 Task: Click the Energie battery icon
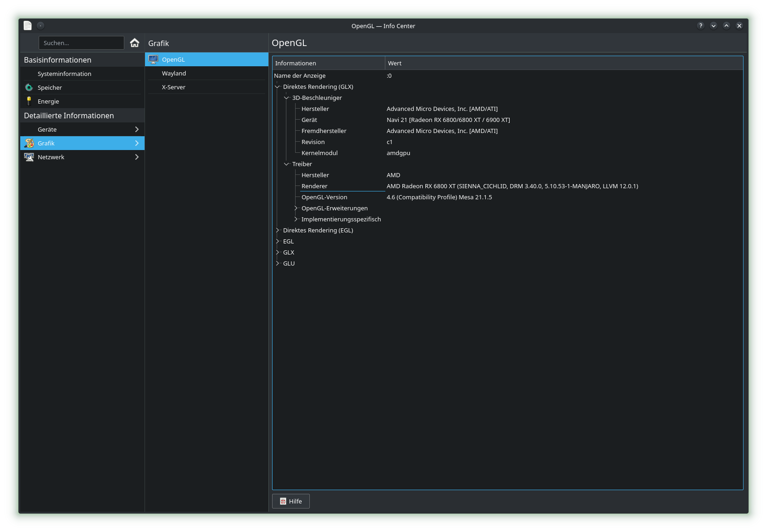(x=29, y=101)
